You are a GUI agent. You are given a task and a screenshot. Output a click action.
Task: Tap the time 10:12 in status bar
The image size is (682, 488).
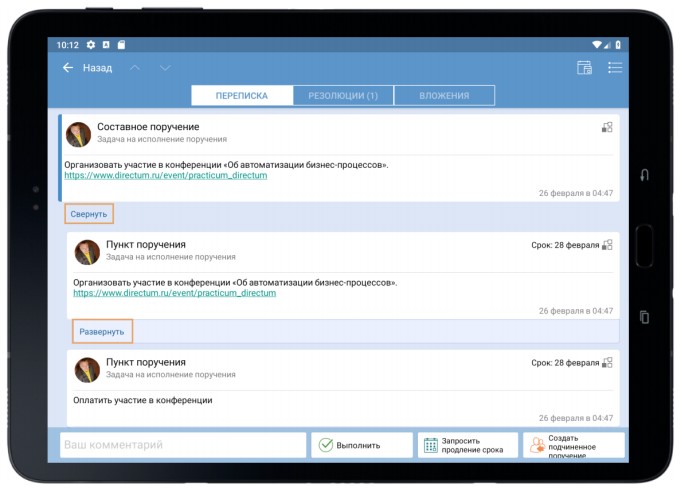pos(67,45)
